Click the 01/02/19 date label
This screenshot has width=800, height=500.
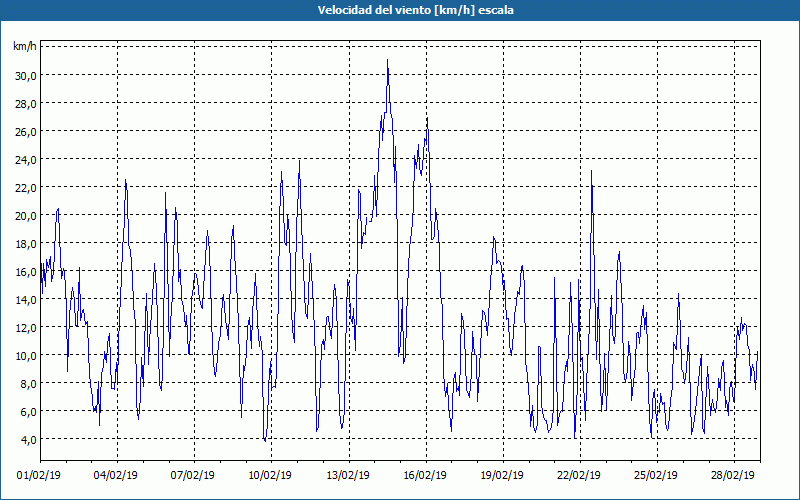coord(39,476)
